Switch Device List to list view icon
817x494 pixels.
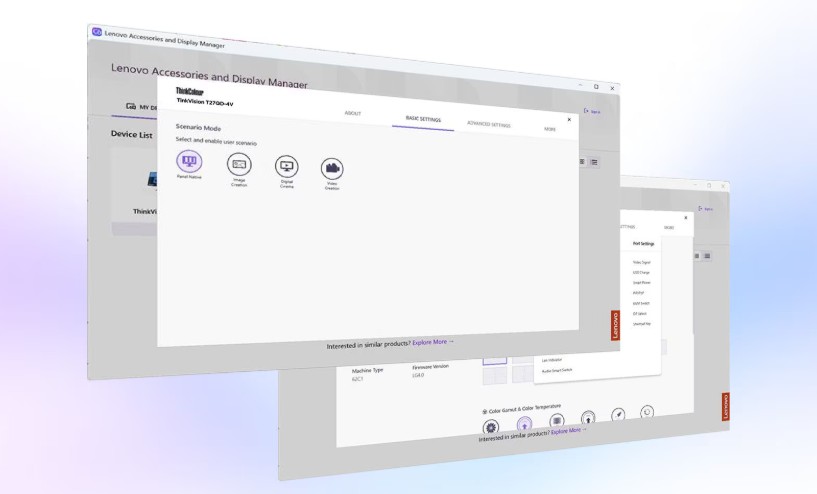[x=594, y=162]
